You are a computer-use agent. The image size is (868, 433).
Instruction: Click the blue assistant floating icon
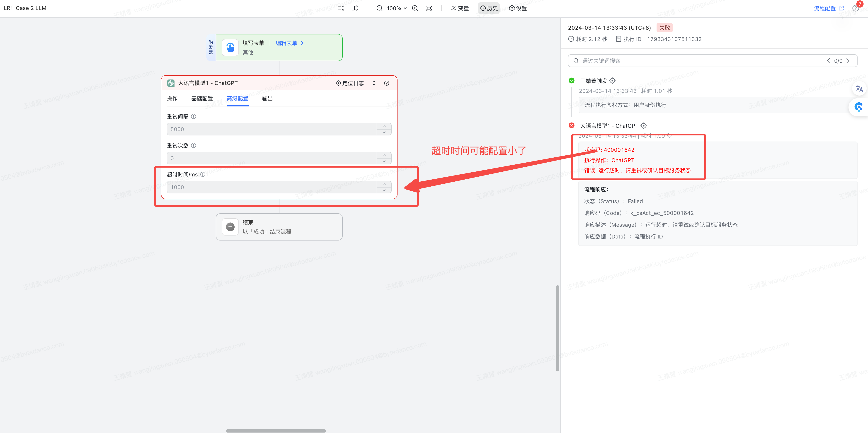pos(858,107)
